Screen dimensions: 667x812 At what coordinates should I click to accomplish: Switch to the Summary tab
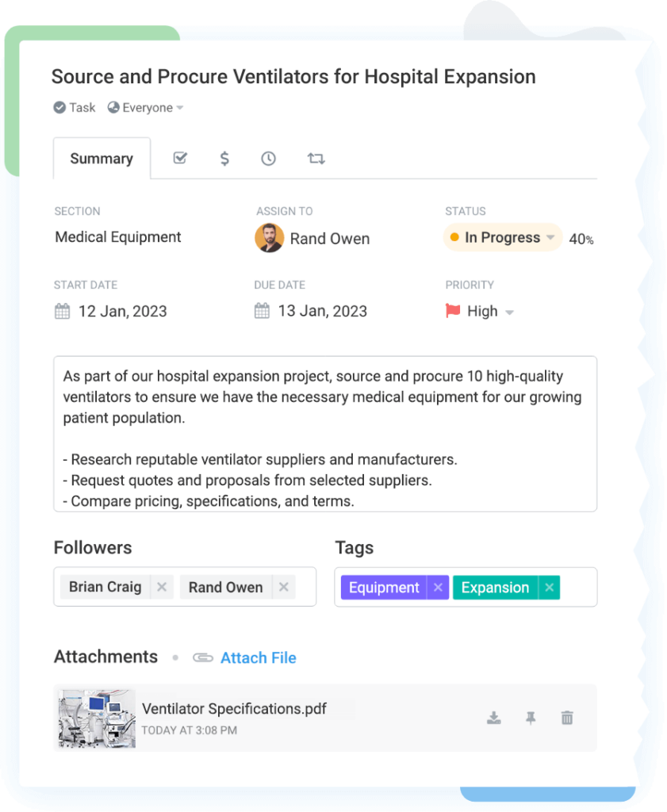tap(102, 159)
